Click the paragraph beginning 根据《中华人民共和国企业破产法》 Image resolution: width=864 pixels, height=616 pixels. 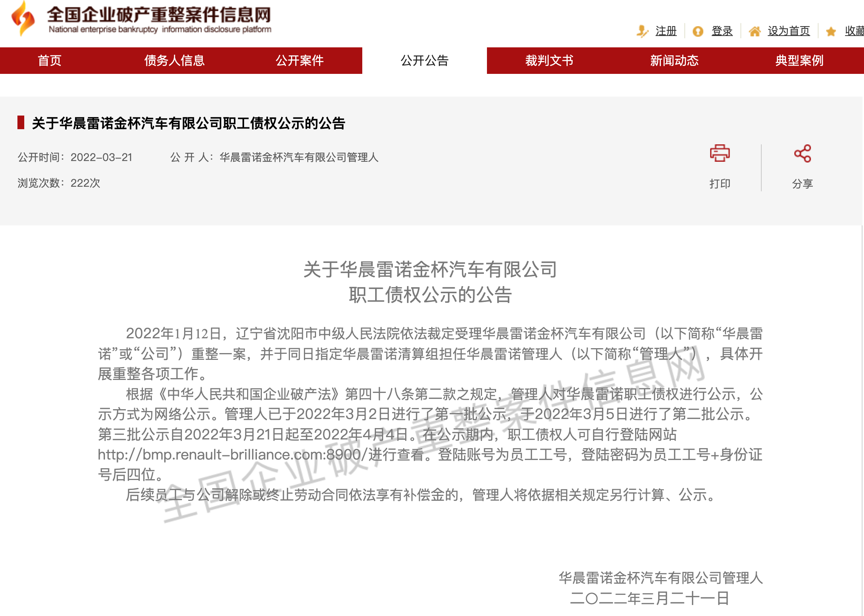click(430, 434)
